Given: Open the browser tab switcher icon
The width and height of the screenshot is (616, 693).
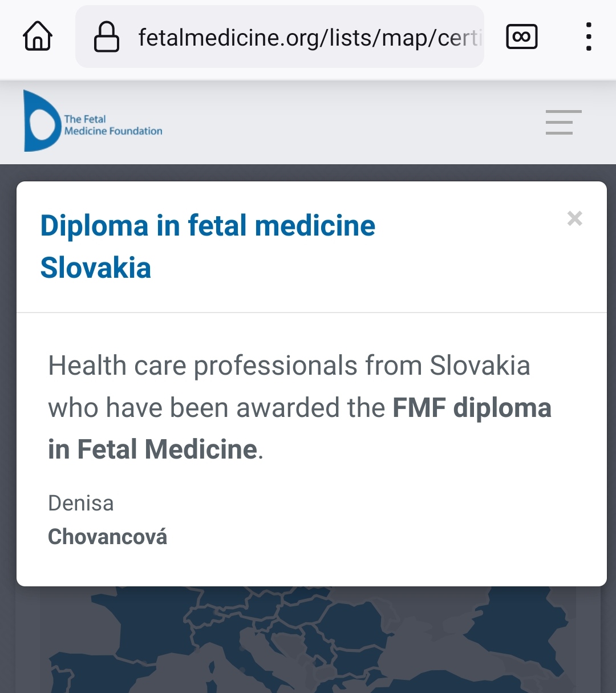Looking at the screenshot, I should tap(521, 37).
